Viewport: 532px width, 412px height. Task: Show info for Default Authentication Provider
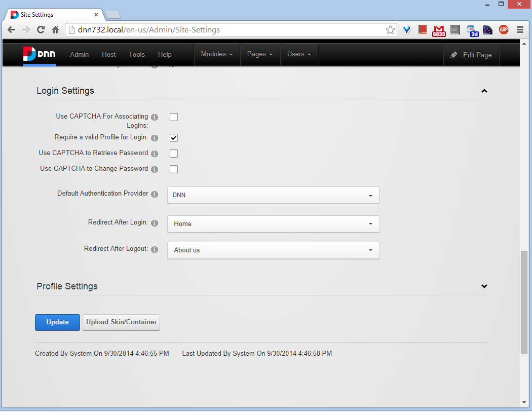click(155, 194)
